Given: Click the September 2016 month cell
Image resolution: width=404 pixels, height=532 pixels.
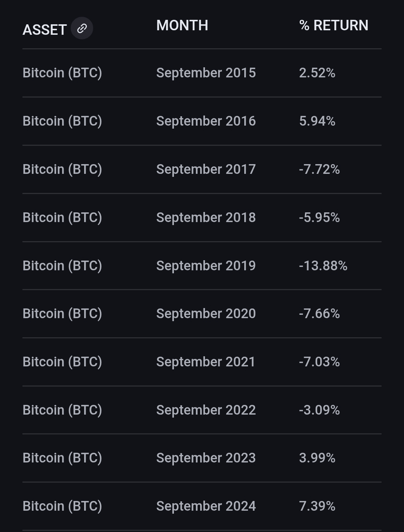Looking at the screenshot, I should point(206,121).
